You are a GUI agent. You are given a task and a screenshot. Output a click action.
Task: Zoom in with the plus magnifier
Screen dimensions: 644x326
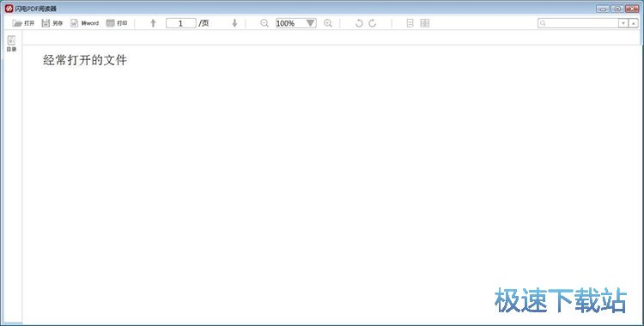pyautogui.click(x=328, y=23)
